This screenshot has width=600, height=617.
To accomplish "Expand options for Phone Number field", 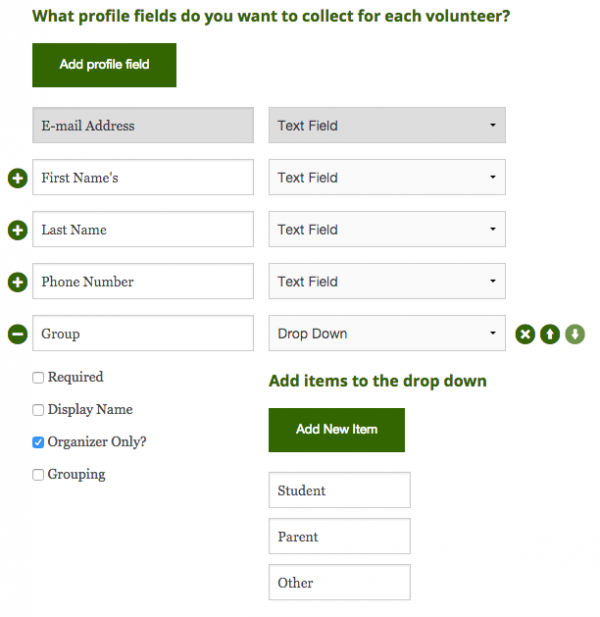I will pyautogui.click(x=18, y=282).
